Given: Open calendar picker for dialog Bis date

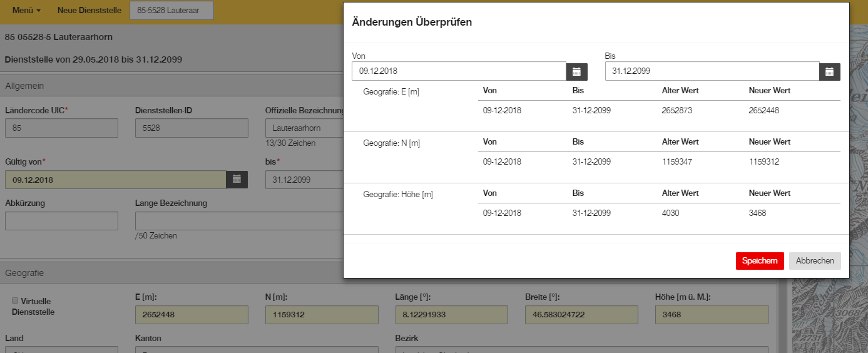Looking at the screenshot, I should click(830, 71).
